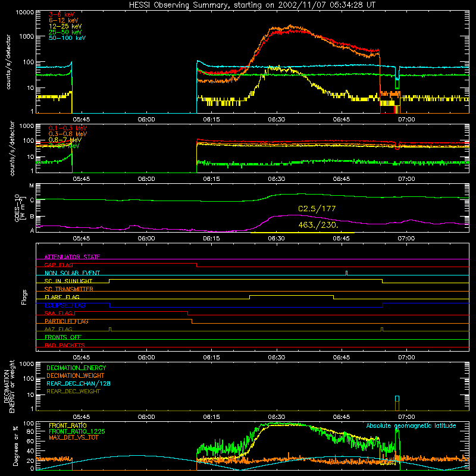476x476 pixels.
Task: Click the REAR_DEC_WEIGHT legend label
Action: click(x=73, y=392)
